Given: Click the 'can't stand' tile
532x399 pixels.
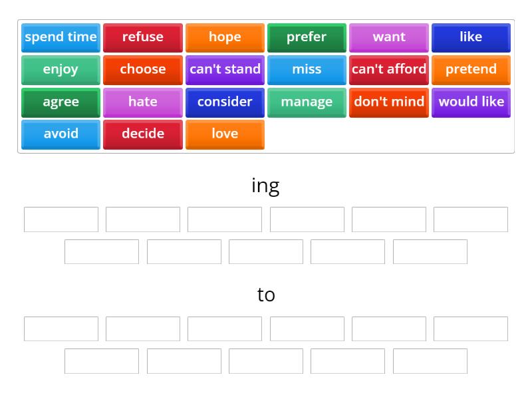Looking at the screenshot, I should pos(225,69).
